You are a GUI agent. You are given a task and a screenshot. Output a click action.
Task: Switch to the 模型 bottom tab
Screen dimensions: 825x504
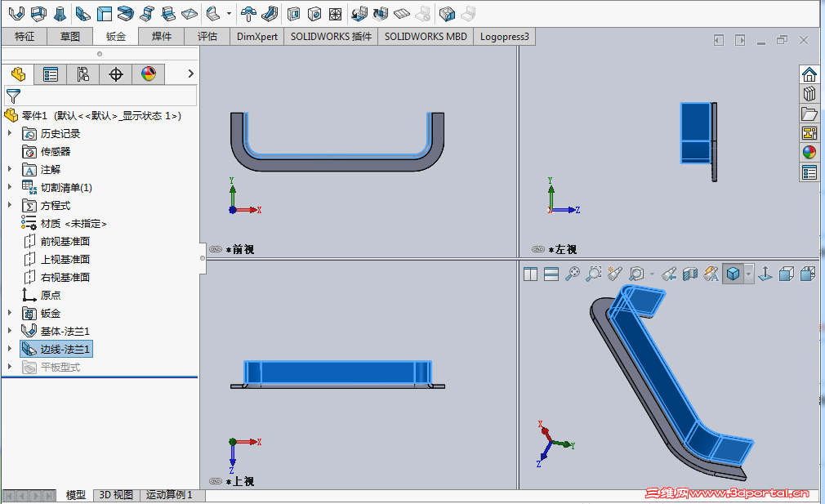76,495
